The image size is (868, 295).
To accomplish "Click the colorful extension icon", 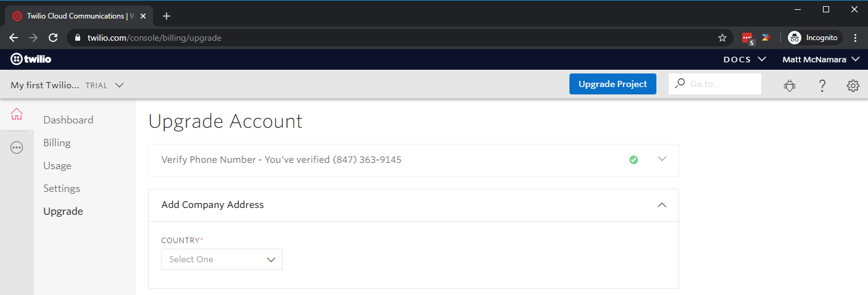I will [x=766, y=38].
